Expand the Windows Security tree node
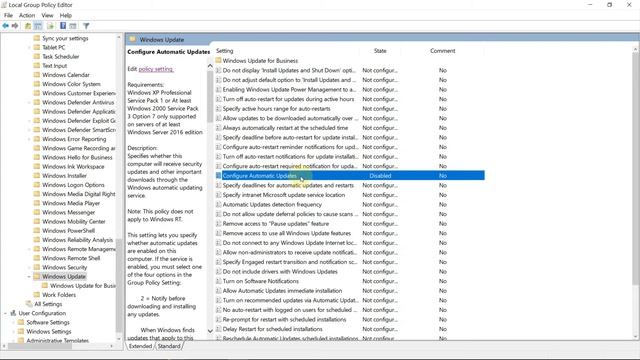This screenshot has width=640, height=360. click(x=29, y=267)
